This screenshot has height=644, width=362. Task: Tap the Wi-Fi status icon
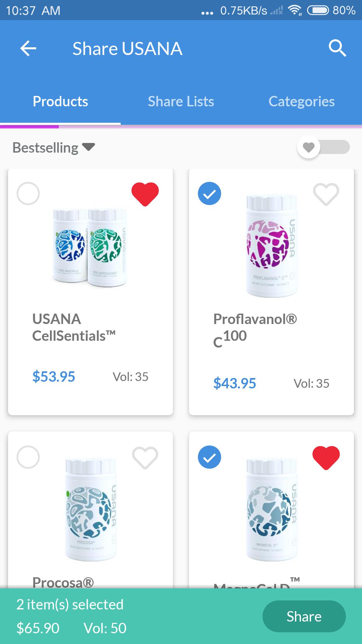(295, 11)
